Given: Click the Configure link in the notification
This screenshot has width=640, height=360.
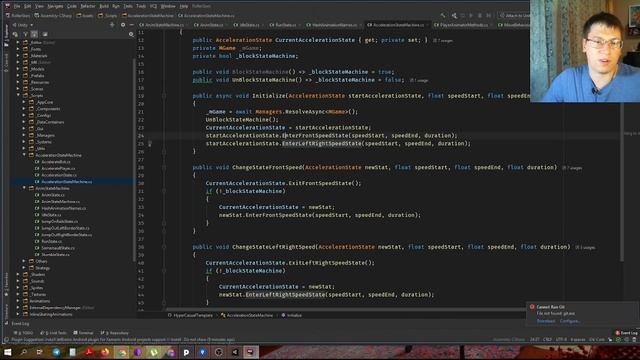Looking at the screenshot, I should click(570, 321).
